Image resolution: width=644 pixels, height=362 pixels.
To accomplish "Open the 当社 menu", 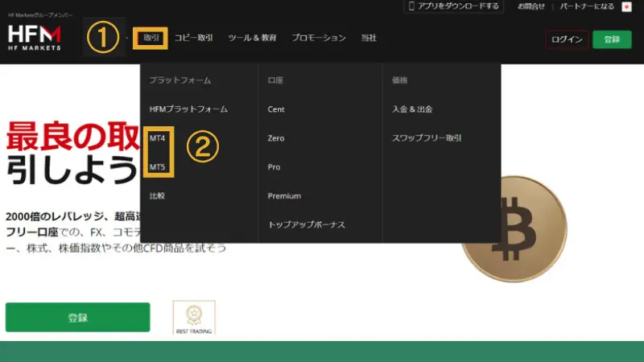I will (x=369, y=38).
